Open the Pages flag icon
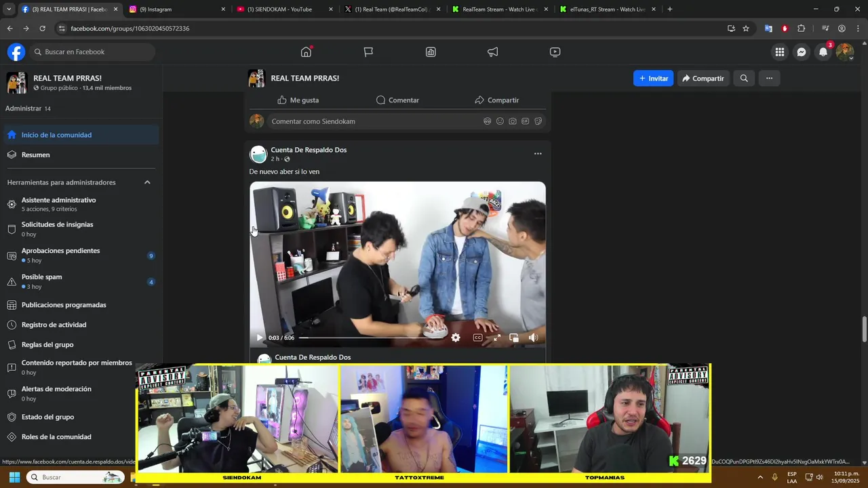Screen dimensions: 868x488 [x=368, y=52]
